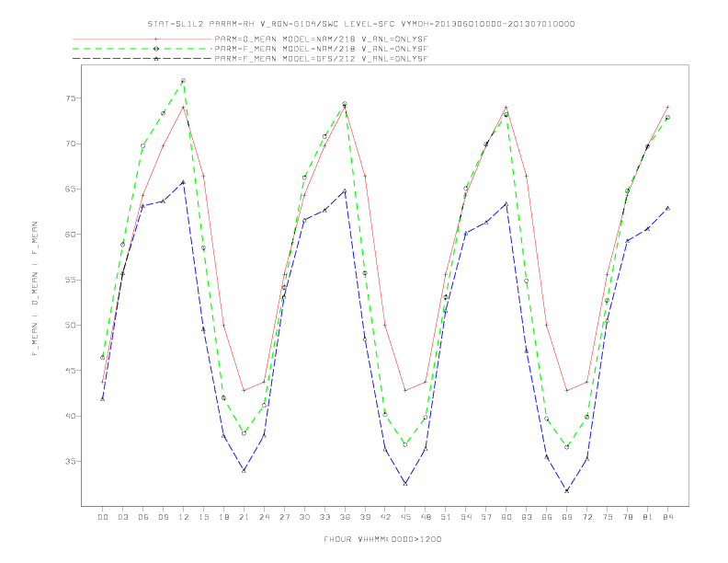728x563 pixels.
Task: Click y-axis tick label 50
Action: (x=71, y=325)
